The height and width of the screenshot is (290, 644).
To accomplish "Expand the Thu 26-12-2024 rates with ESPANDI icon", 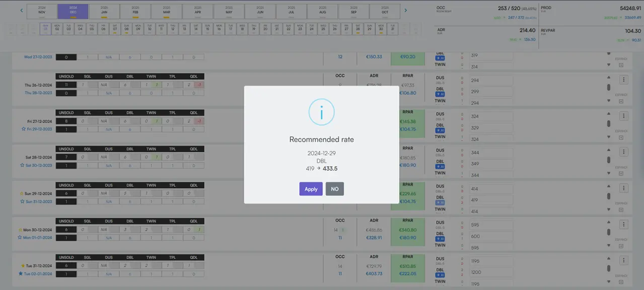I will coord(621,101).
